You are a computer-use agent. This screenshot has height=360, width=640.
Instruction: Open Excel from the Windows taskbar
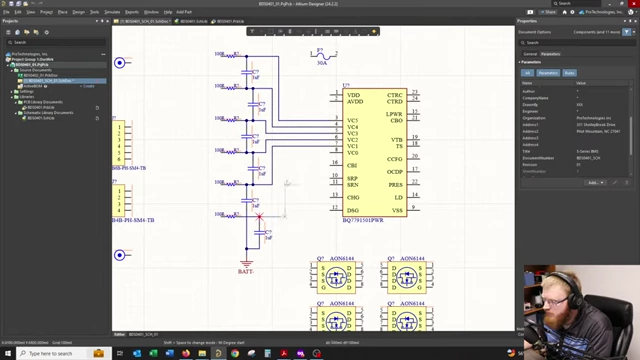pos(153,353)
